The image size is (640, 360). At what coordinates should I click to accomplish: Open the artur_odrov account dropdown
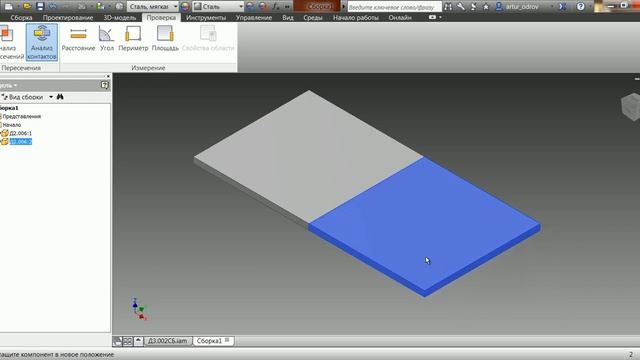coord(552,7)
